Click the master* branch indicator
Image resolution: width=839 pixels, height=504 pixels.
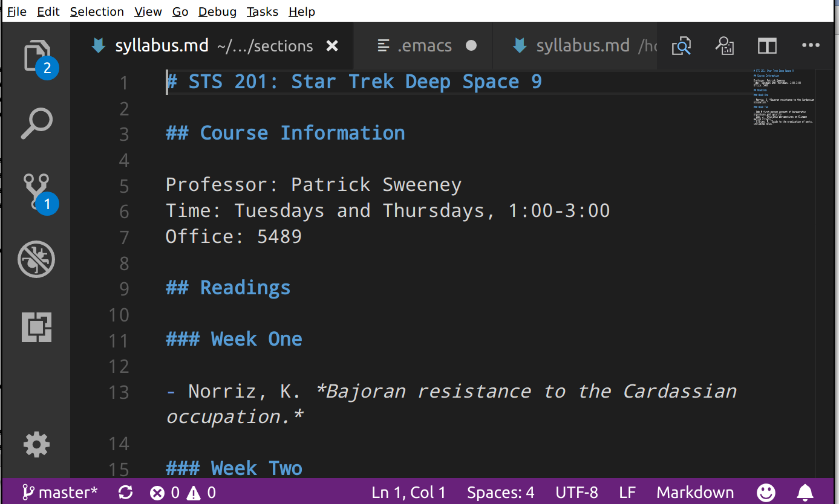(x=59, y=493)
